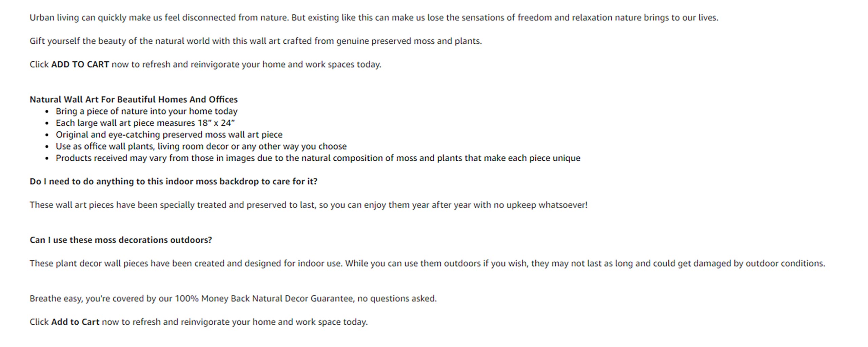
Task: Click the bold ADD TO CART text
Action: point(80,64)
